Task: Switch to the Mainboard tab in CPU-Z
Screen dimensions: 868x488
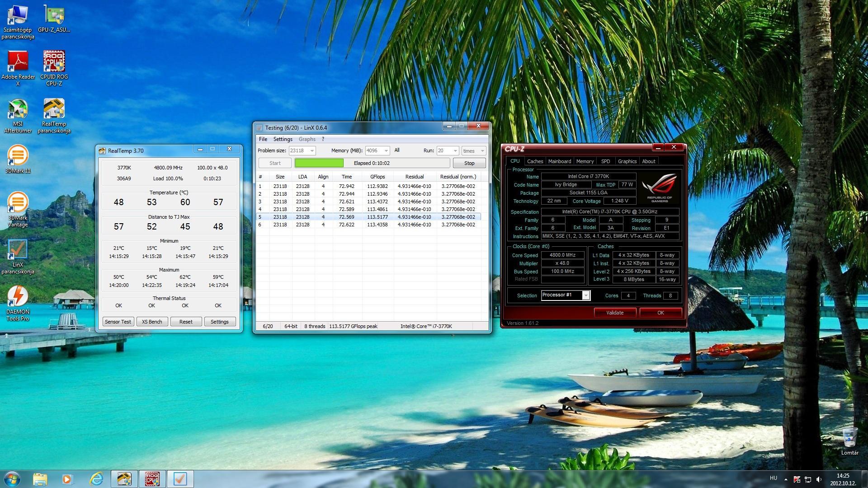Action: tap(559, 161)
